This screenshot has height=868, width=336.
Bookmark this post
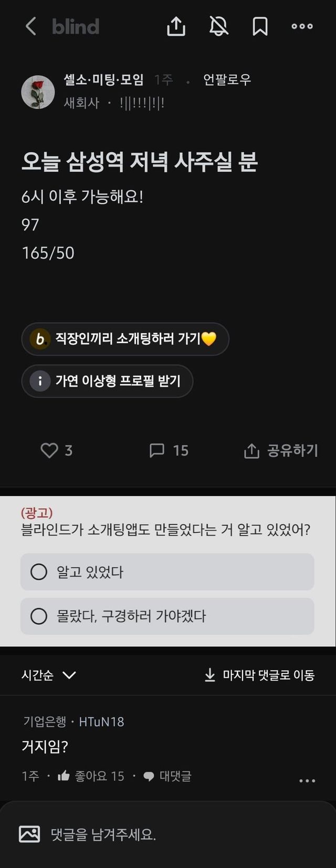[260, 26]
